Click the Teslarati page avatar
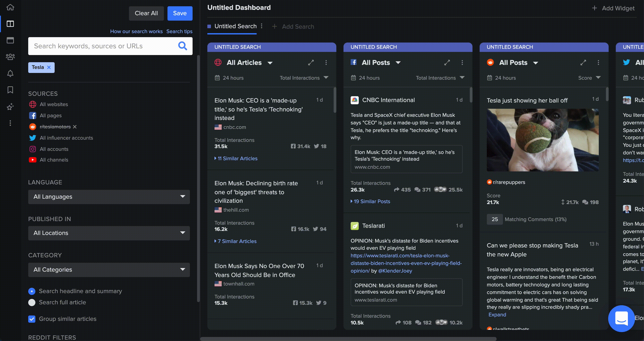The height and width of the screenshot is (341, 644). (x=354, y=226)
